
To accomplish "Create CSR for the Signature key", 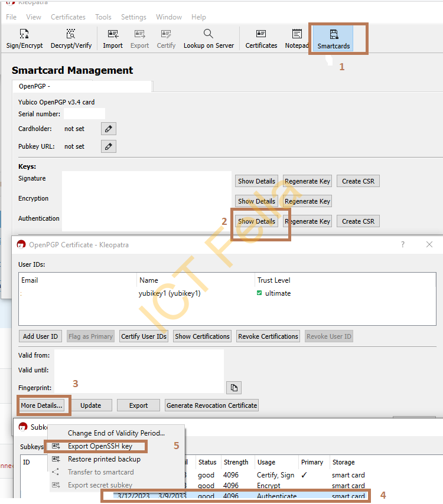I will pyautogui.click(x=358, y=181).
